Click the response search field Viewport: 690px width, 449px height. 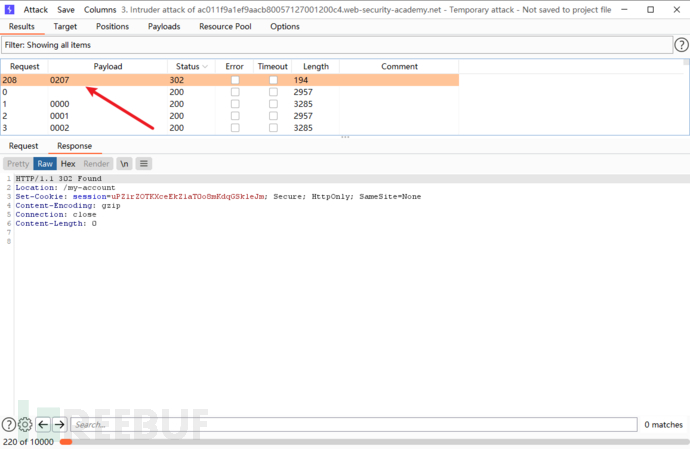pyautogui.click(x=354, y=424)
